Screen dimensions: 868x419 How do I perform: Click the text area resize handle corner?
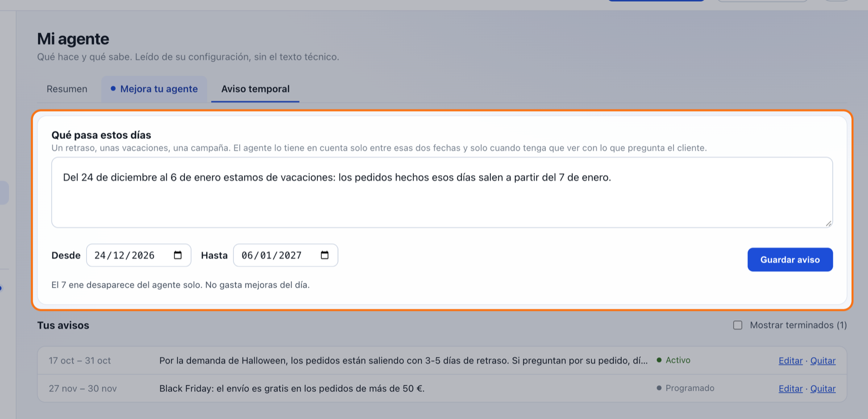[x=828, y=223]
